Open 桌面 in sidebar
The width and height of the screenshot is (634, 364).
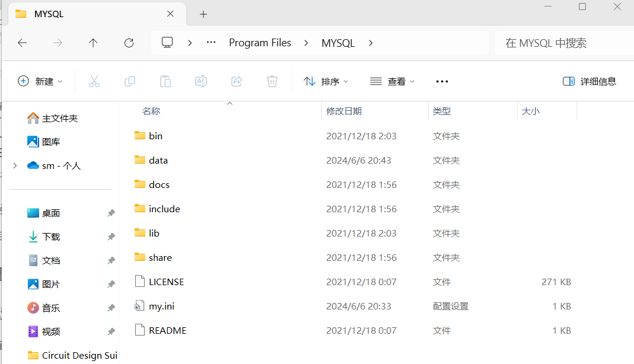coord(44,213)
